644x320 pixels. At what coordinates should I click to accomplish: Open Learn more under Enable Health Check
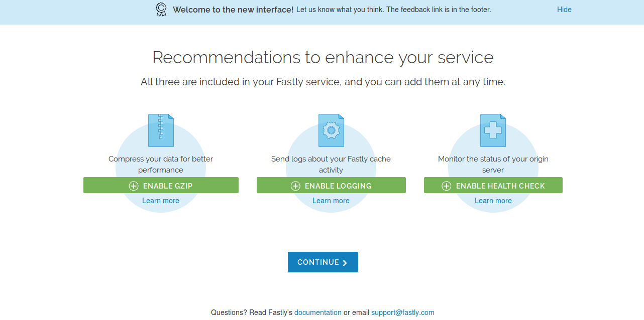(x=493, y=201)
